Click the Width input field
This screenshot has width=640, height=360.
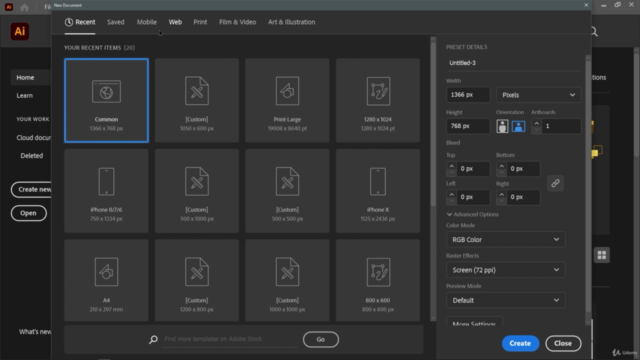tap(468, 95)
